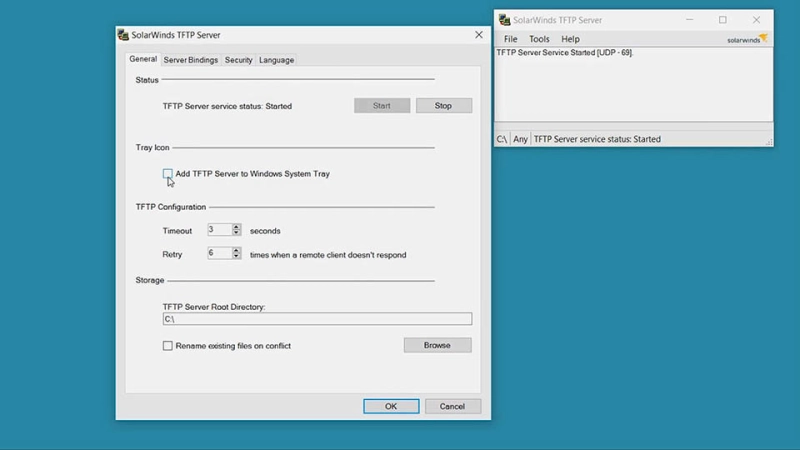This screenshot has width=800, height=450.
Task: Open the Server Bindings tab
Action: (x=190, y=60)
